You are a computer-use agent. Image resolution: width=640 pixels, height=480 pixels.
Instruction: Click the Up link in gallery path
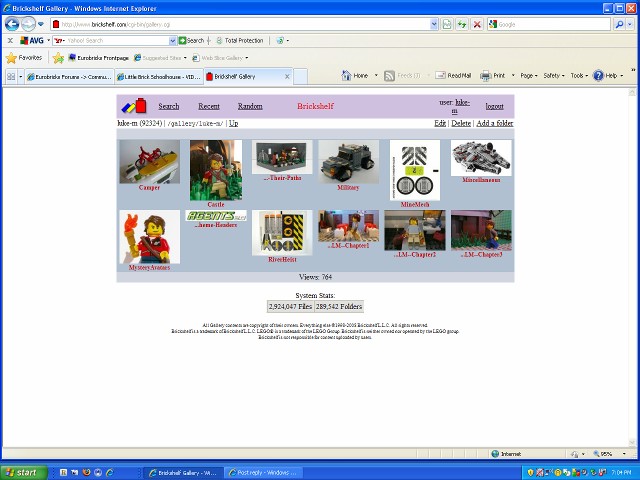[x=233, y=123]
